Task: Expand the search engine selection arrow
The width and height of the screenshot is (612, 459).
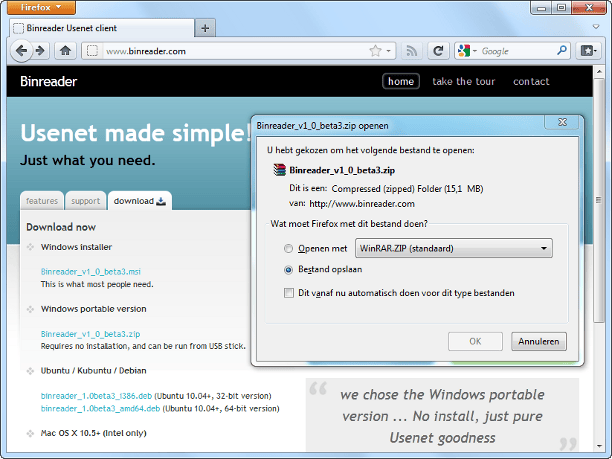Action: 475,51
